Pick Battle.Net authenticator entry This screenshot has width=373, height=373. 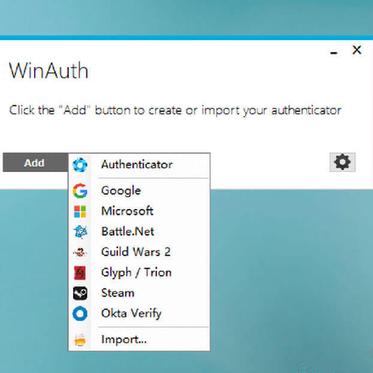pyautogui.click(x=139, y=232)
